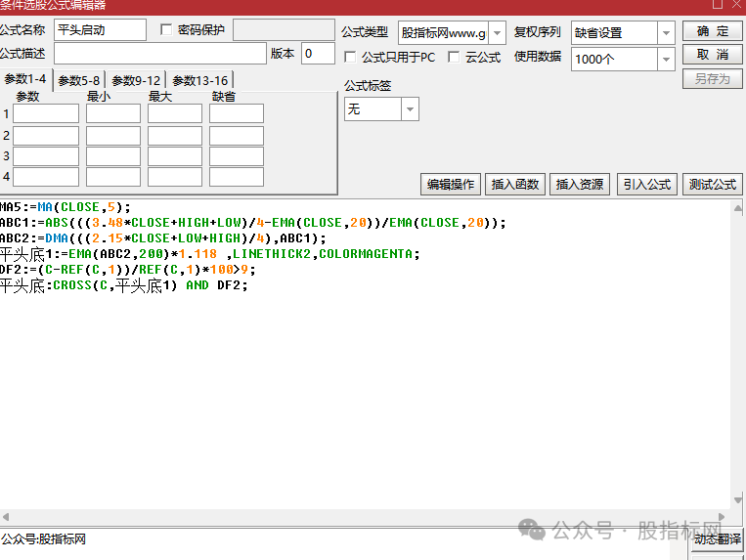Click the password field beside 密码保护
This screenshot has width=746, height=560.
(x=285, y=30)
